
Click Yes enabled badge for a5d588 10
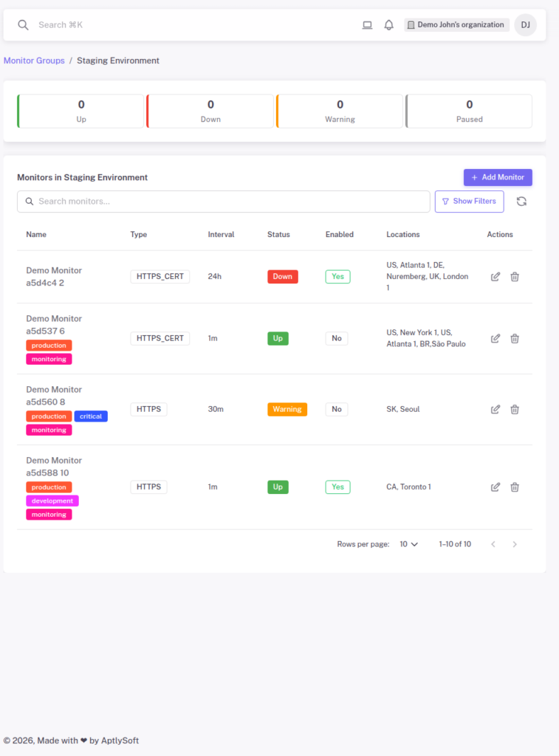coord(337,487)
